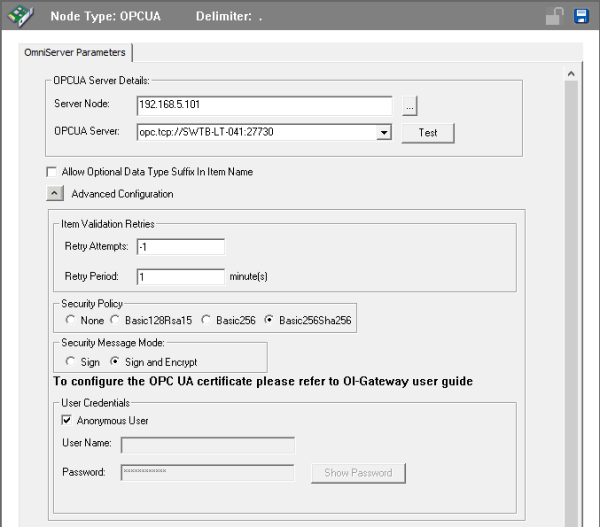The height and width of the screenshot is (527, 600).
Task: Click the Retry Period field
Action: (x=181, y=277)
